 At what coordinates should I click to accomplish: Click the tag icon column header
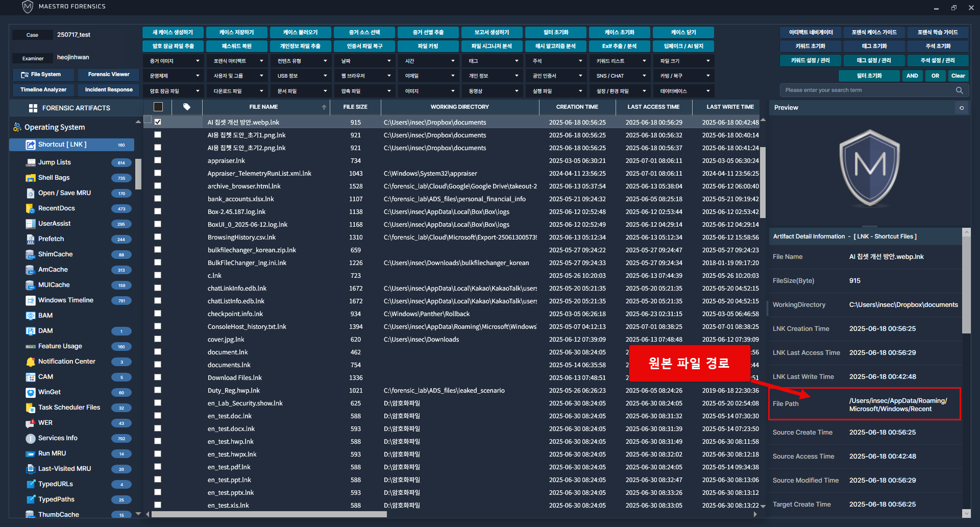(187, 107)
